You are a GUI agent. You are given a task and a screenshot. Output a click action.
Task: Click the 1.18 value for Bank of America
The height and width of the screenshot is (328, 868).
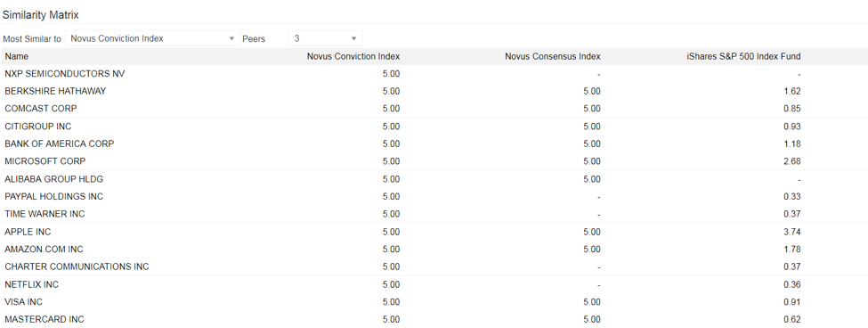[x=792, y=143]
